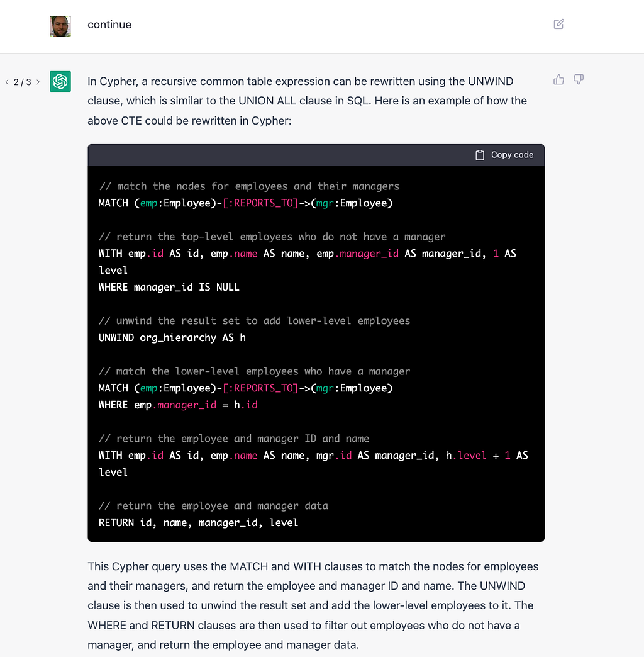
Task: Click the top comment line of code
Action: (249, 186)
